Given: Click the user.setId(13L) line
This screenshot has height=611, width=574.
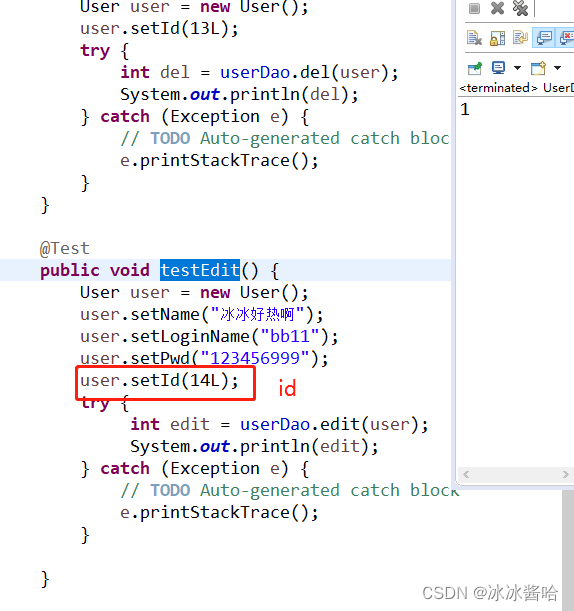Looking at the screenshot, I should point(159,29).
